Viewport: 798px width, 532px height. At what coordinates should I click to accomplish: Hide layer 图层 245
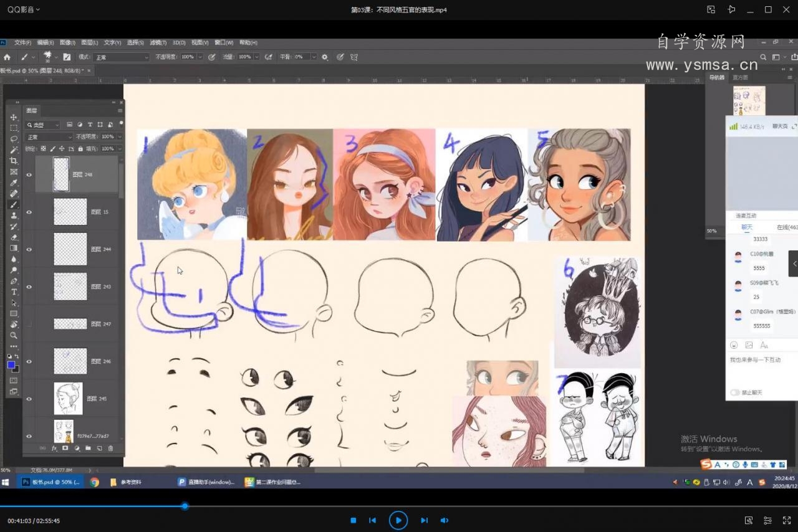[x=29, y=399]
